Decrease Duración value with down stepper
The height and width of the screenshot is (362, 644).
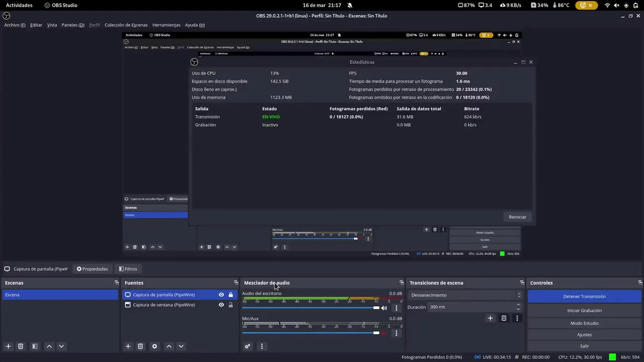pyautogui.click(x=518, y=309)
